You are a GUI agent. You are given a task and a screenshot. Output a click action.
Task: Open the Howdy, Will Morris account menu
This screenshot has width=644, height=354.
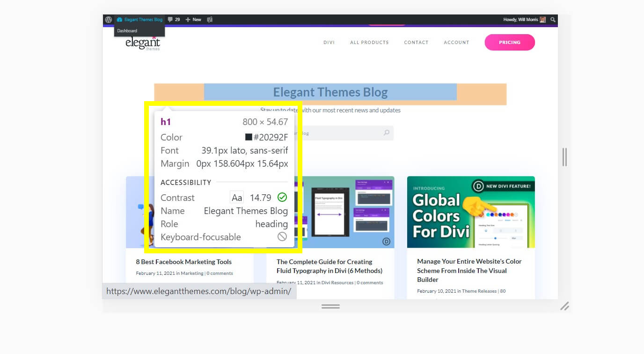click(520, 20)
